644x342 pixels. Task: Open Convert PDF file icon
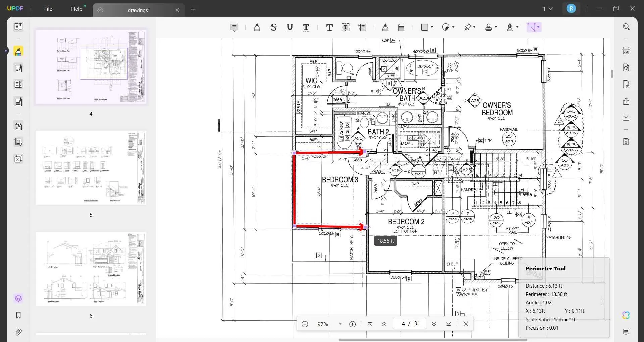(626, 67)
